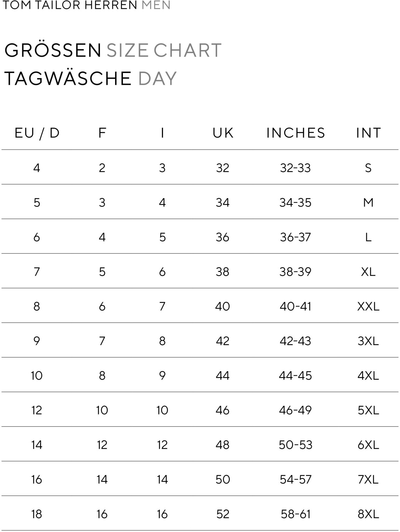Click the TOM TAILOR HERREN MEN title
This screenshot has height=532, width=400.
pyautogui.click(x=86, y=5)
